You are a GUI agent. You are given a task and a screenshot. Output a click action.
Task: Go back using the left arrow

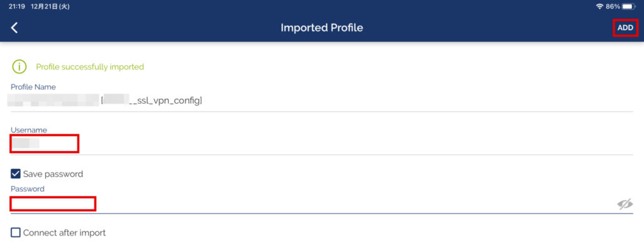[x=14, y=28]
